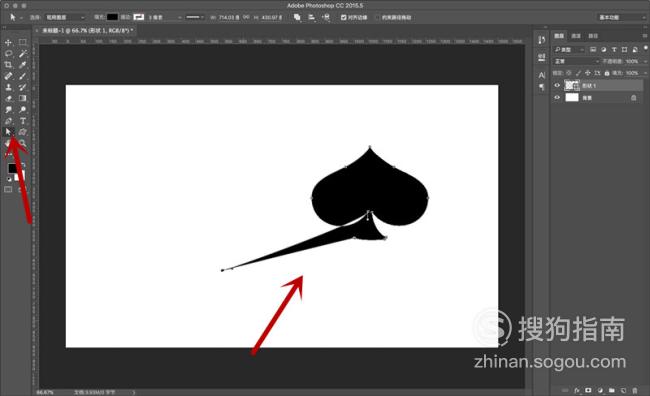Filter layers by adjustment layers
The height and width of the screenshot is (396, 650).
(604, 49)
